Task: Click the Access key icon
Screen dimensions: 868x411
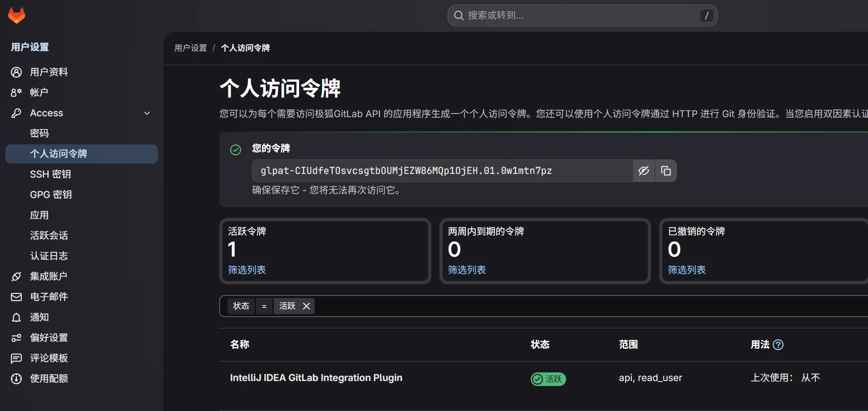Action: tap(16, 113)
